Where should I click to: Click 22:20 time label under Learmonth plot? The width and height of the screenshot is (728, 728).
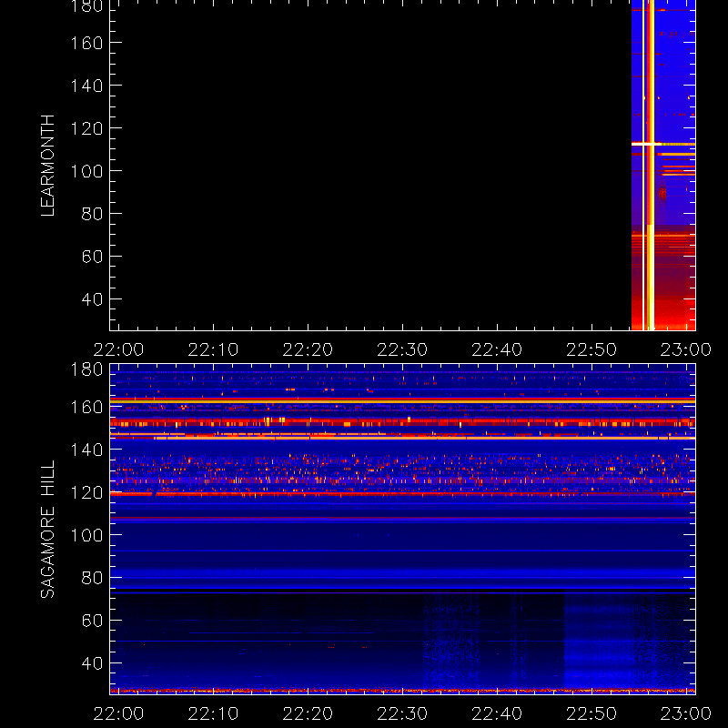click(x=308, y=349)
